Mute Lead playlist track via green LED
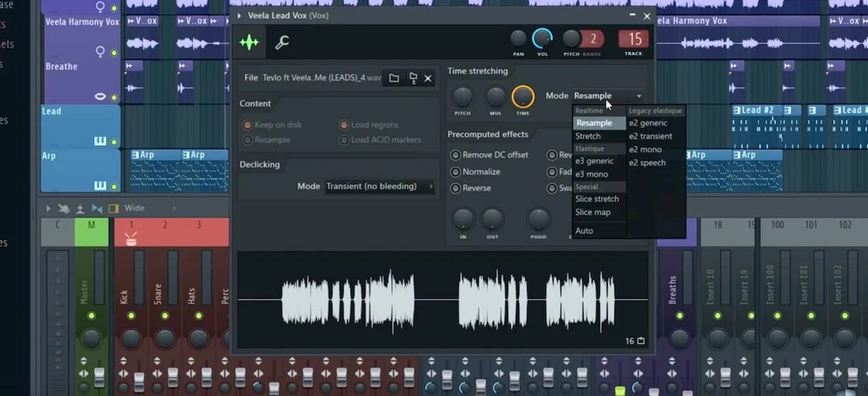Image resolution: width=868 pixels, height=396 pixels. pos(114,142)
